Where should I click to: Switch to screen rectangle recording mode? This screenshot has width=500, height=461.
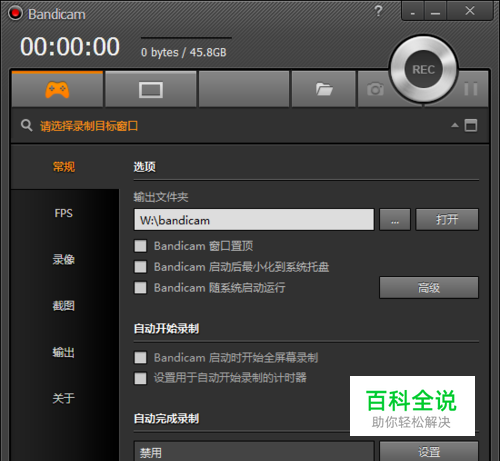151,90
